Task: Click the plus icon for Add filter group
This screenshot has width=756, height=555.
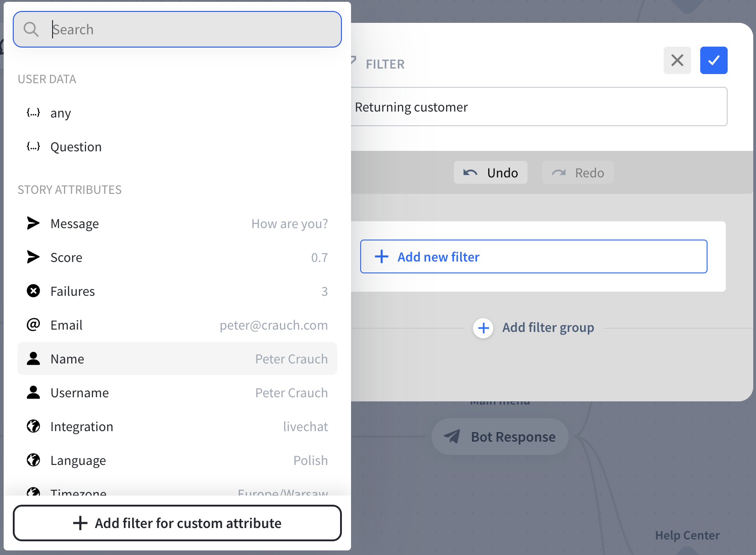Action: click(x=483, y=328)
